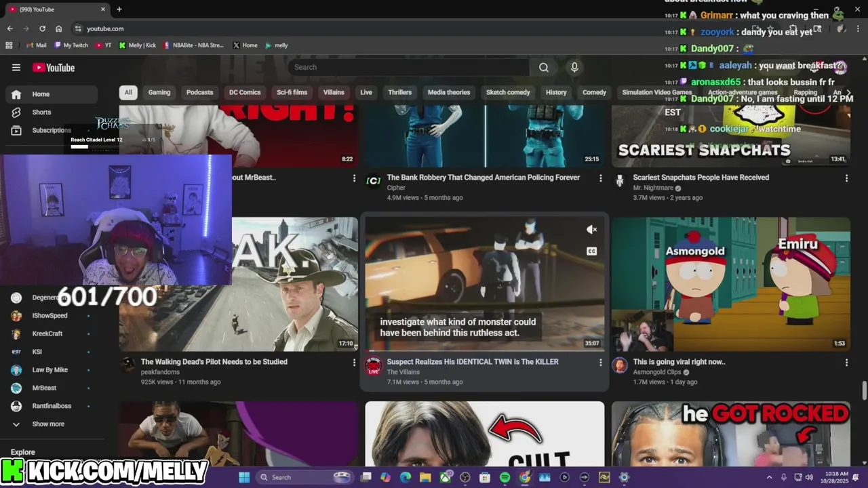
Task: Reload the page in browser
Action: pos(42,28)
